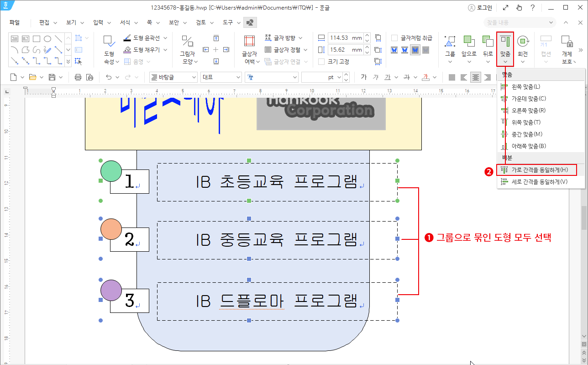Open the 바탕글 style dropdown
Image resolution: width=588 pixels, height=365 pixels.
click(173, 77)
